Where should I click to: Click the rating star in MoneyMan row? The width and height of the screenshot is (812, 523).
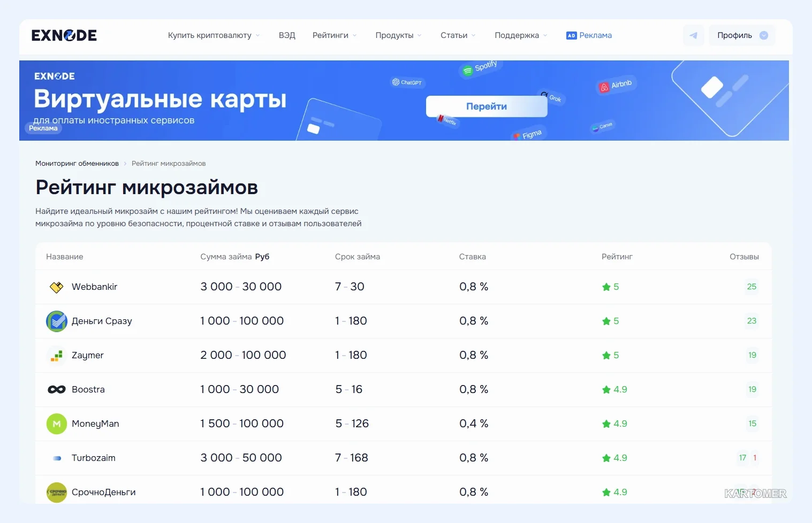(606, 424)
